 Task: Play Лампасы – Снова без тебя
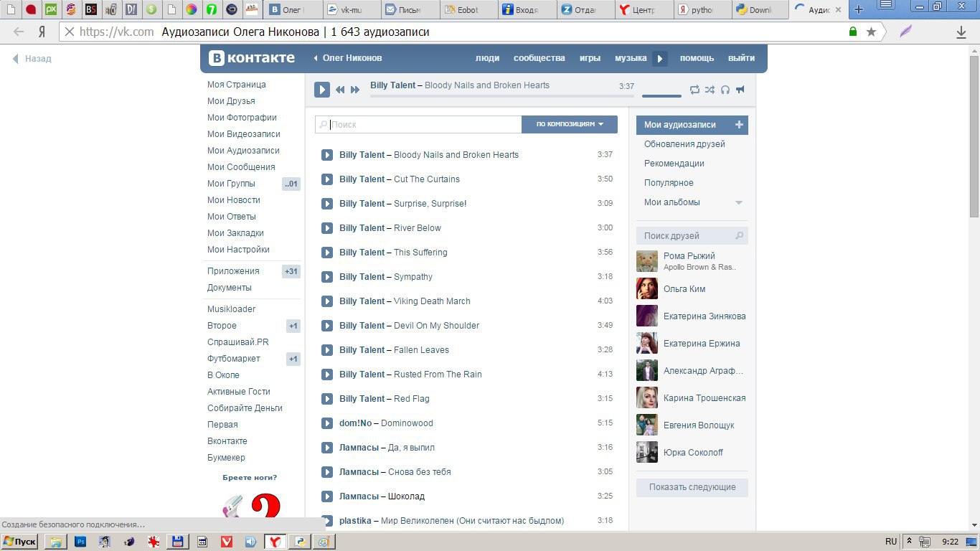tap(327, 472)
